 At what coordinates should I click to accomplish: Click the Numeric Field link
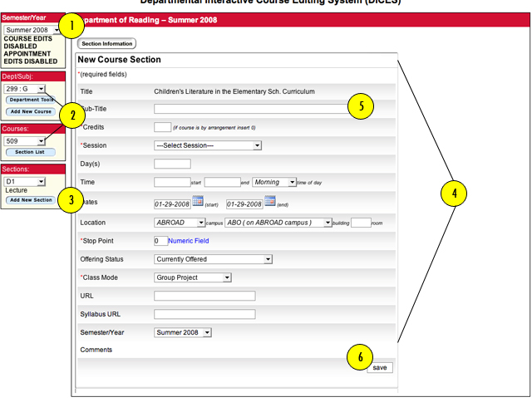(189, 241)
